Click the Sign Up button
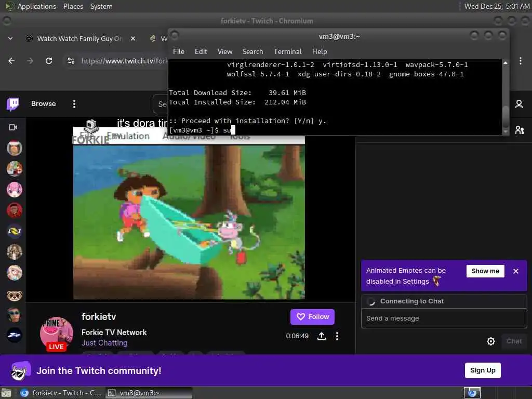Image resolution: width=532 pixels, height=399 pixels. (483, 370)
